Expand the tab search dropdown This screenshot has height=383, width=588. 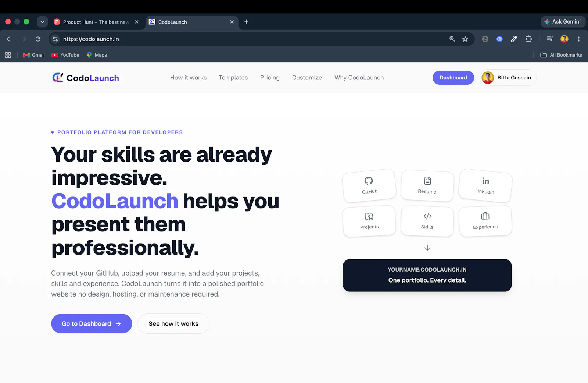[x=42, y=22]
